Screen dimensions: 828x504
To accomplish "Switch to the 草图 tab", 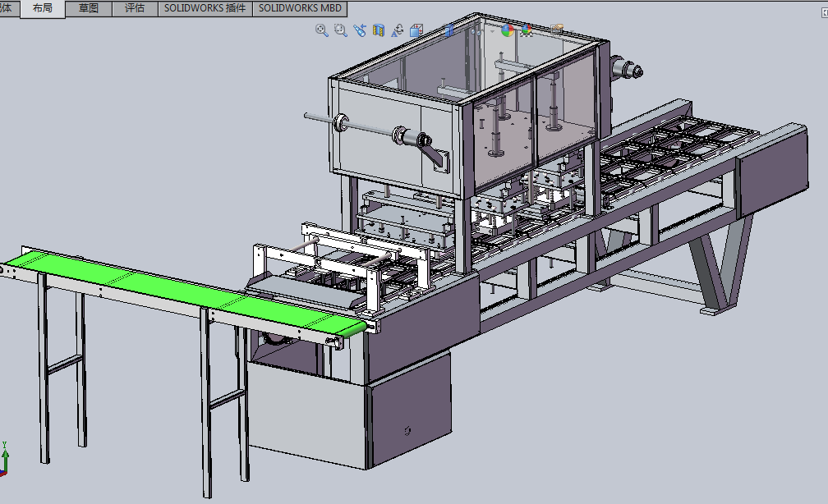I will point(89,9).
